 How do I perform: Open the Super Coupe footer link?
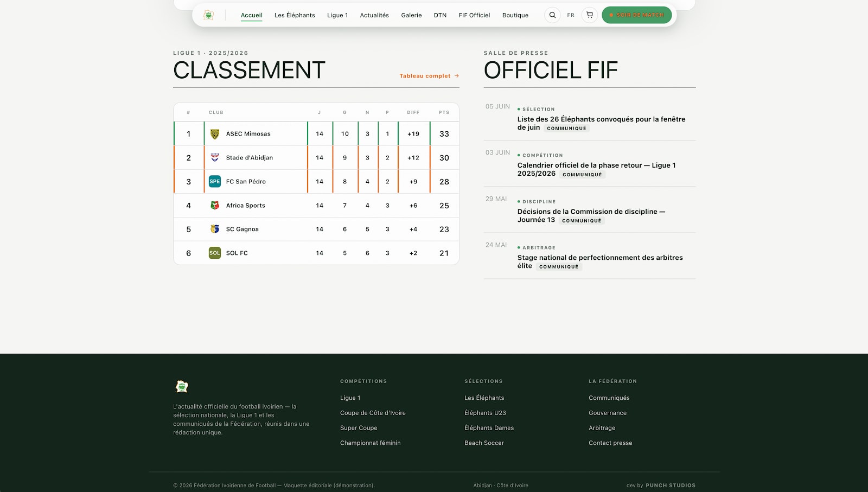[359, 428]
